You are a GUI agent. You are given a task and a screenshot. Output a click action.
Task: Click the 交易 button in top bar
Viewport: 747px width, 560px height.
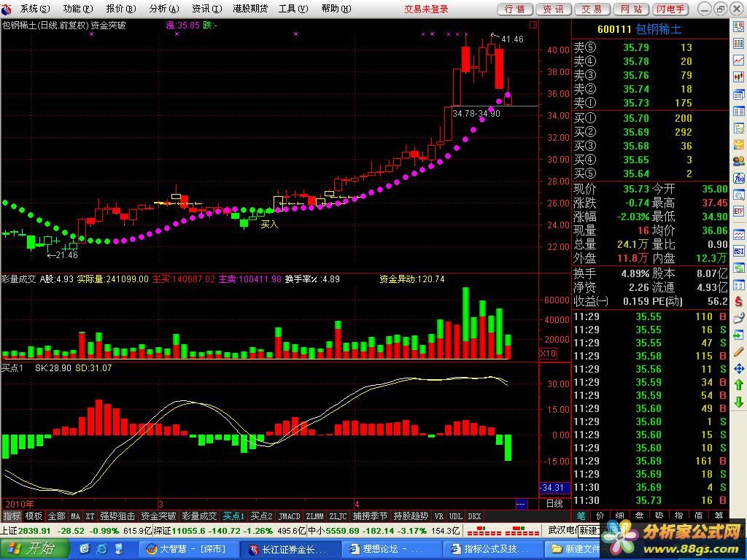coord(592,9)
